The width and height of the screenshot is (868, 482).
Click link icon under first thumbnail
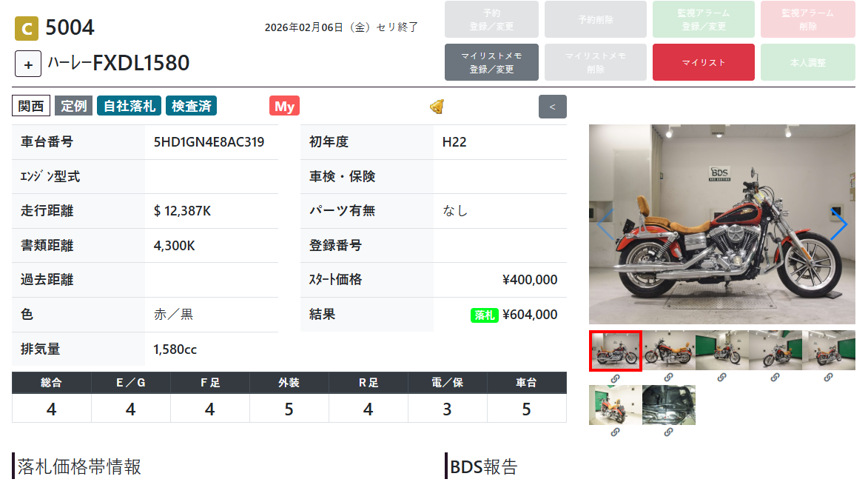(x=615, y=378)
